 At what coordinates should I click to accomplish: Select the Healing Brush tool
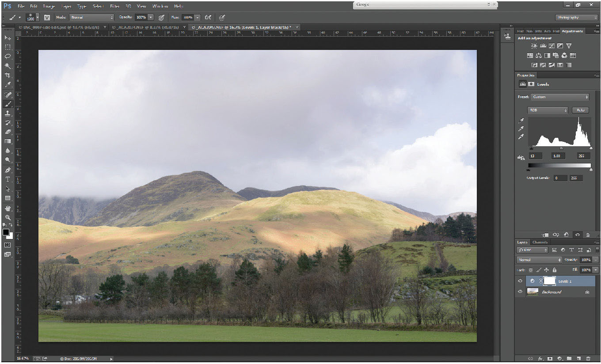click(x=8, y=95)
